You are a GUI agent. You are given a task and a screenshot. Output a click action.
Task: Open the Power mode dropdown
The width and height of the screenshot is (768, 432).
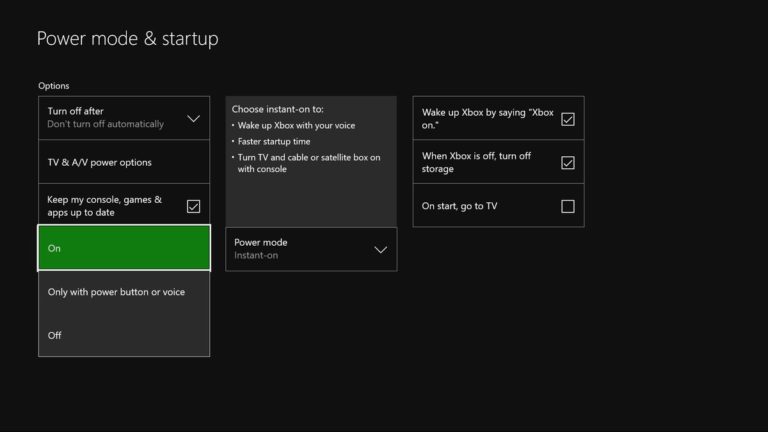tap(310, 249)
